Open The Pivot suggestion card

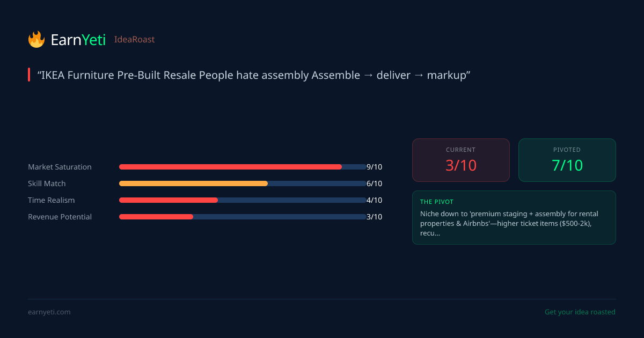pos(514,217)
